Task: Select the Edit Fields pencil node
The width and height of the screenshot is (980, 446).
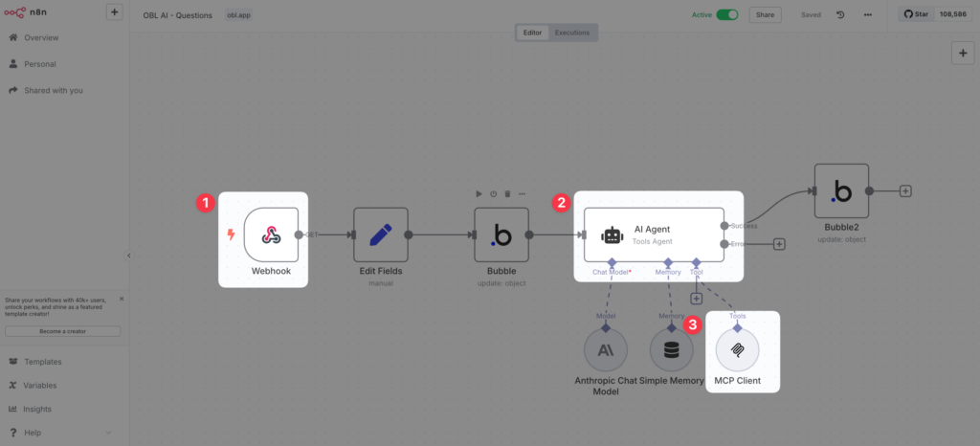Action: (x=381, y=234)
